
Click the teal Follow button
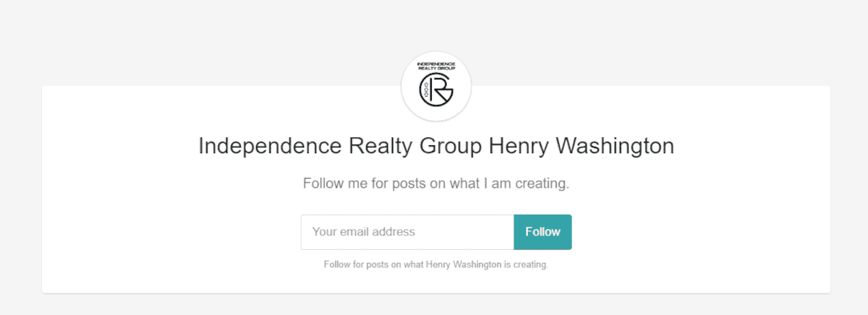click(x=542, y=232)
